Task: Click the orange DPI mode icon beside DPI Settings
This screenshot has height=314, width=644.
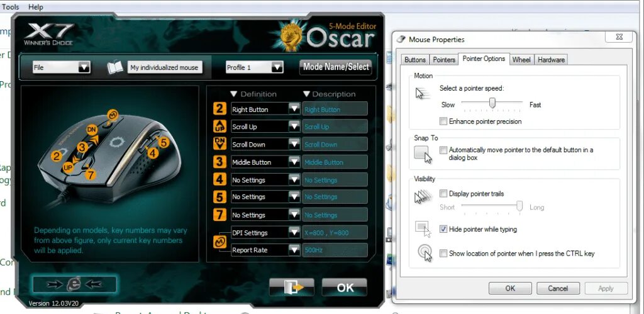Action: tap(219, 242)
